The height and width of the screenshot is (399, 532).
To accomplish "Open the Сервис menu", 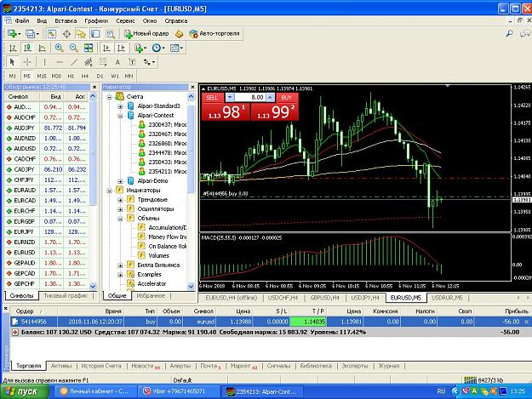I will [125, 20].
